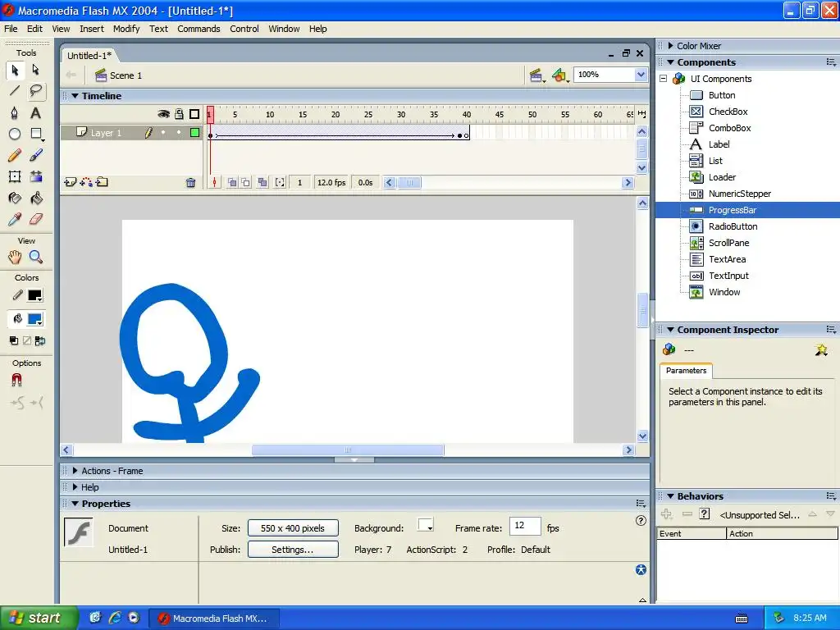The image size is (840, 630).
Task: Click the Black and White colors button
Action: [x=14, y=340]
